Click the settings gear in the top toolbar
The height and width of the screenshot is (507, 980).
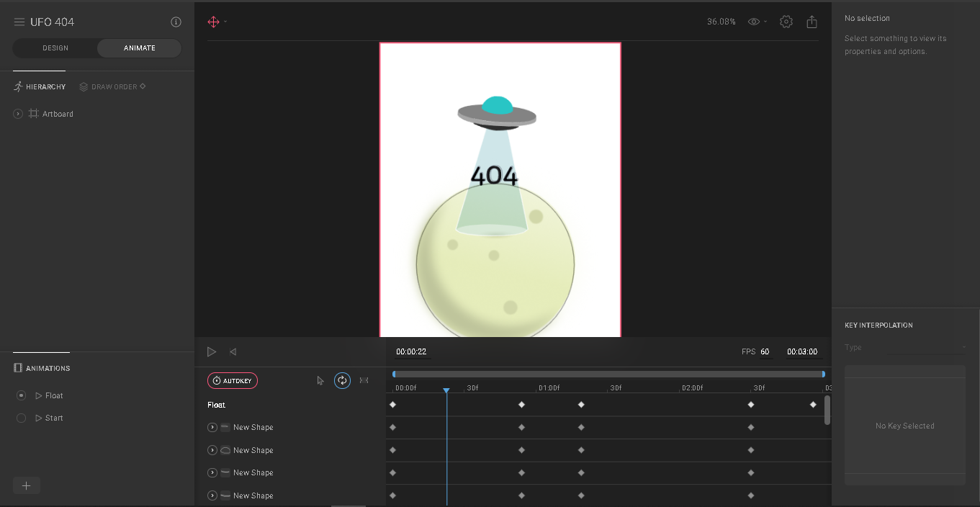point(786,22)
